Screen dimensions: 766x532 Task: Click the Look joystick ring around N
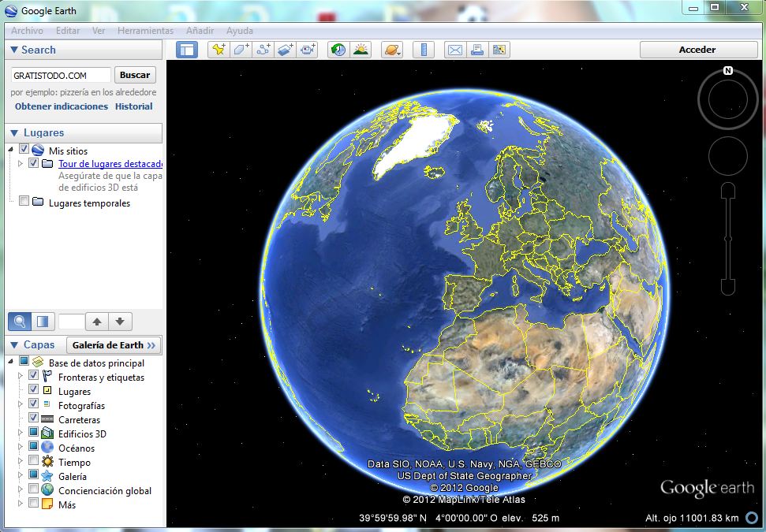pos(728,99)
